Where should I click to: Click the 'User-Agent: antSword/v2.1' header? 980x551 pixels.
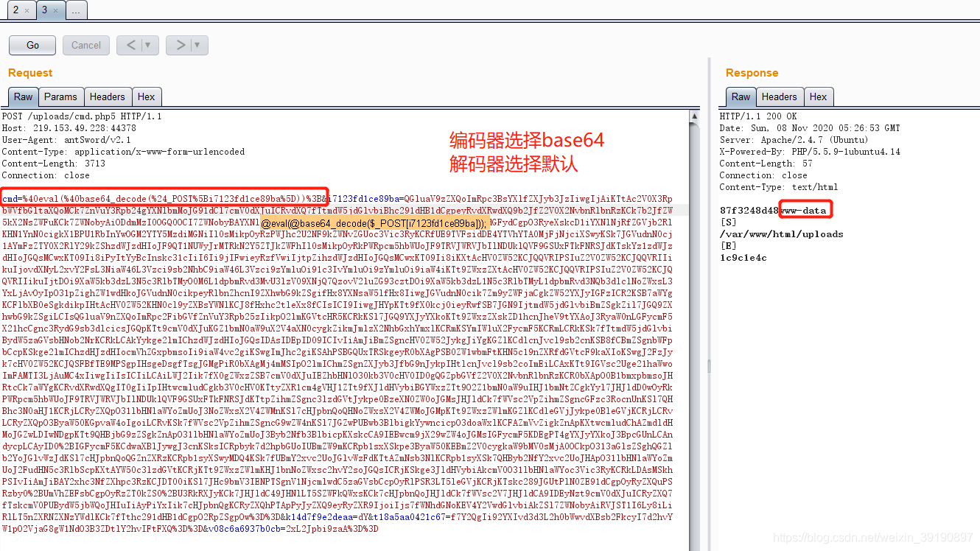(66, 140)
